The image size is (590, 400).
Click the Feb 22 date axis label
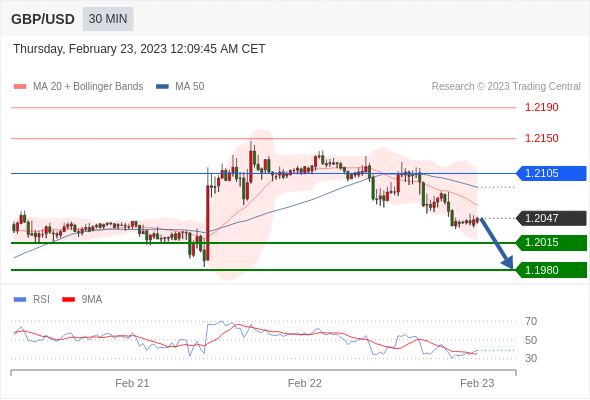coord(305,383)
